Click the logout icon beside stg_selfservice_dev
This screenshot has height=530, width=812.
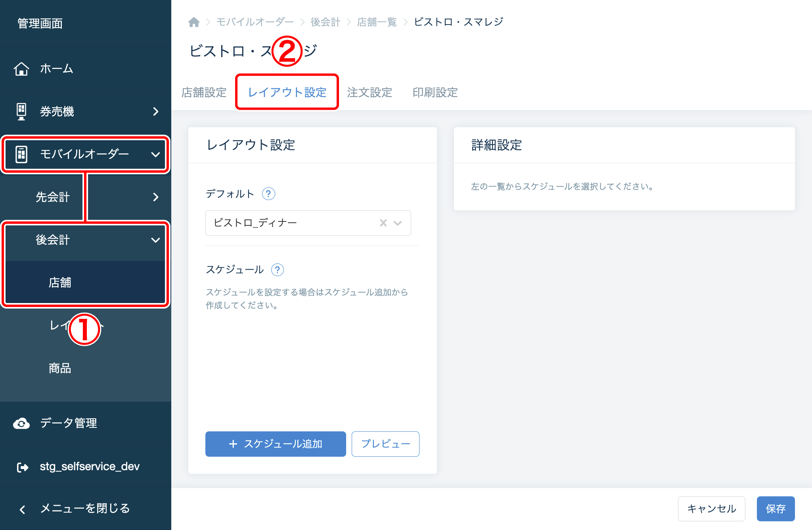[x=23, y=467]
